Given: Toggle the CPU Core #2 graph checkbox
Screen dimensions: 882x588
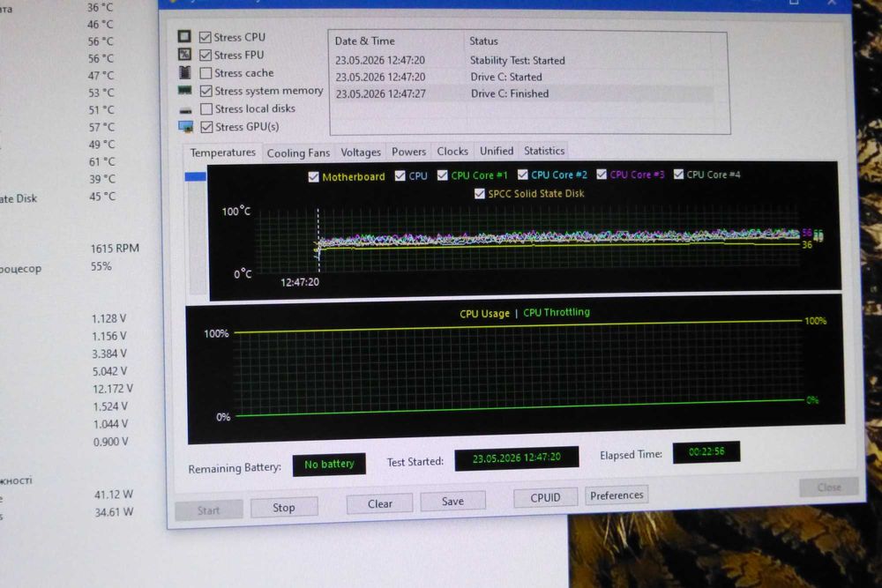Looking at the screenshot, I should click(522, 175).
